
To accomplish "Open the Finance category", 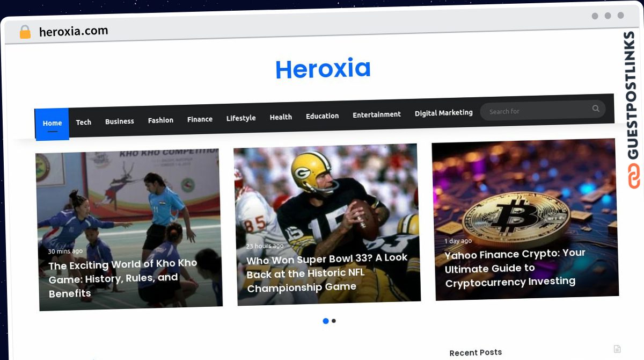I will click(x=200, y=119).
